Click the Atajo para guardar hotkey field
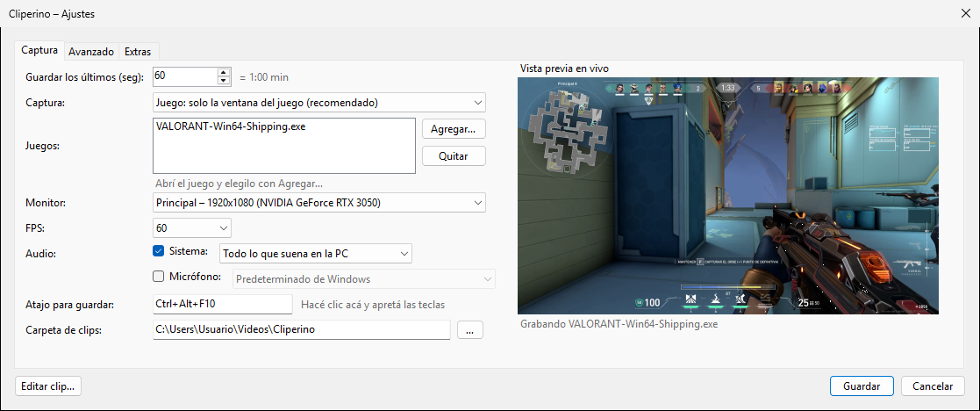Viewport: 980px width, 411px height. click(223, 304)
